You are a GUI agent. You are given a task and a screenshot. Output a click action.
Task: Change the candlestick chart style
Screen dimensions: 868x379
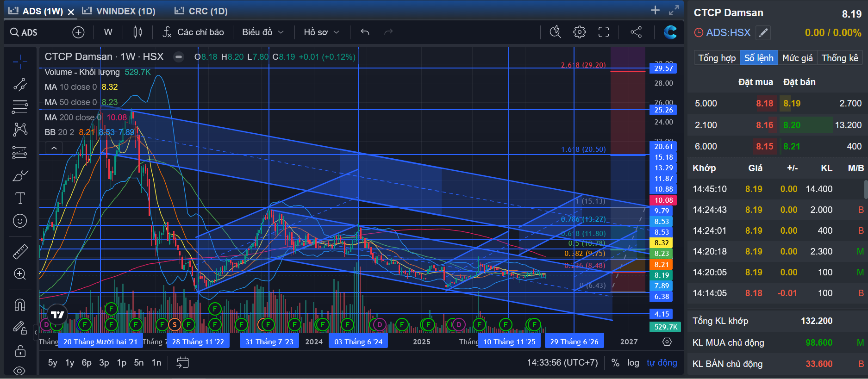[x=137, y=32]
